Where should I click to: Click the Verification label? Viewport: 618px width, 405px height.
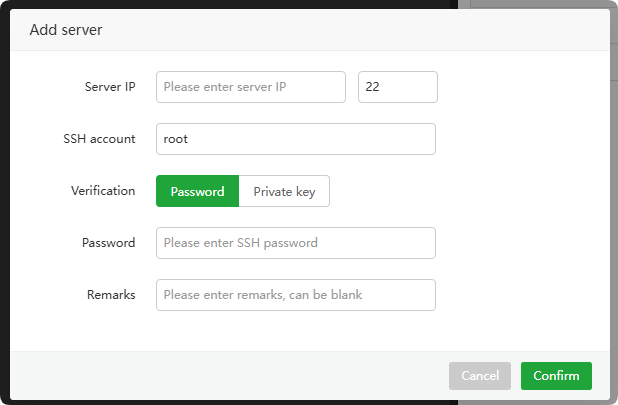(103, 191)
